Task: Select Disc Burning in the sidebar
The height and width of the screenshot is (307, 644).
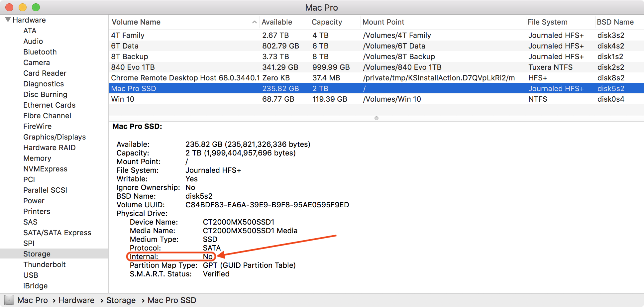Action: pyautogui.click(x=45, y=94)
